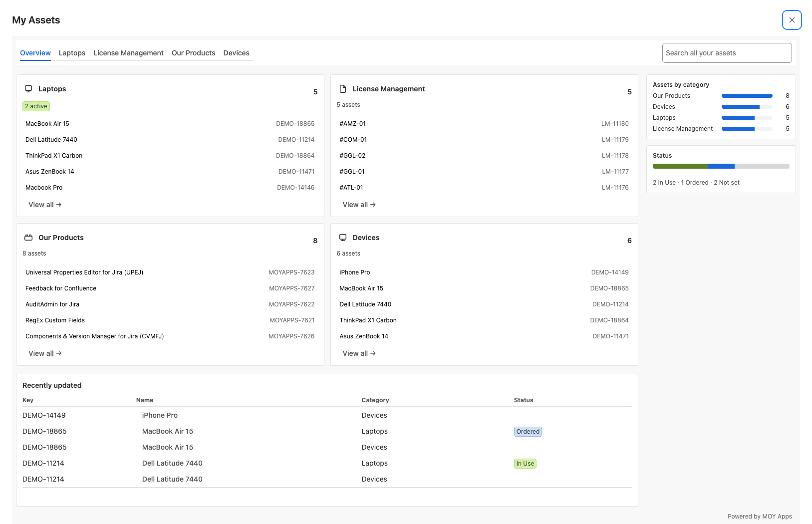812x524 pixels.
Task: Select Asus ZenBook 14 in Laptops card
Action: tap(170, 172)
